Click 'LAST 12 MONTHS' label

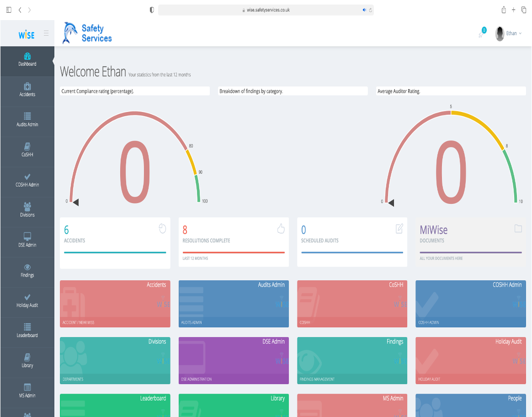(x=196, y=258)
